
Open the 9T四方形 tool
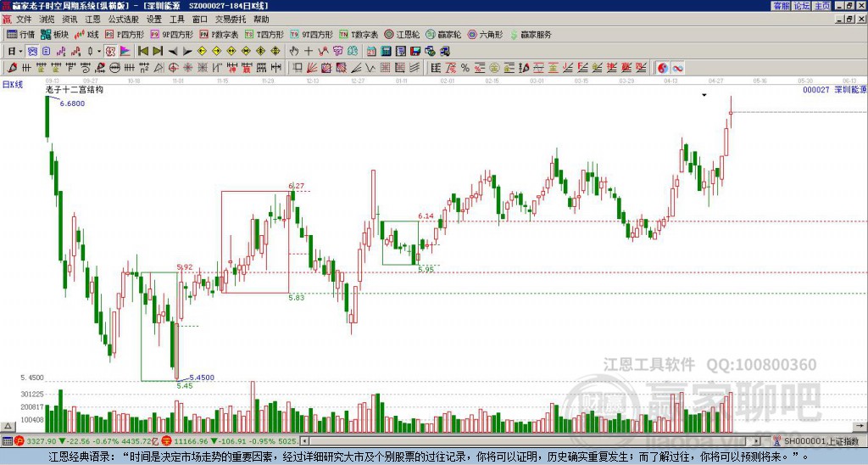click(312, 34)
